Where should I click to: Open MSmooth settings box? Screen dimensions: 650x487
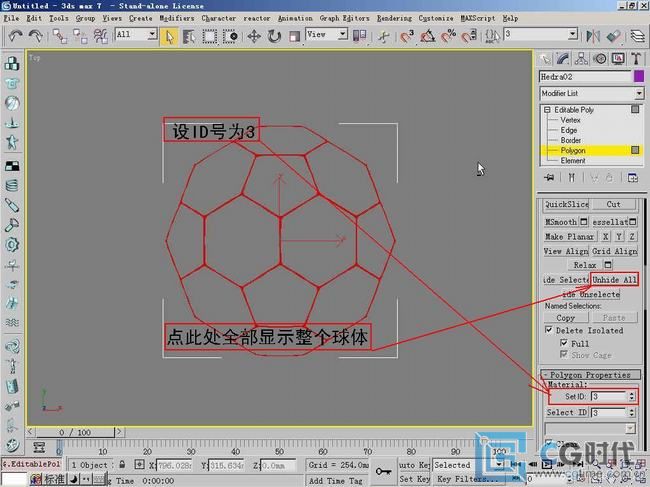tap(584, 222)
